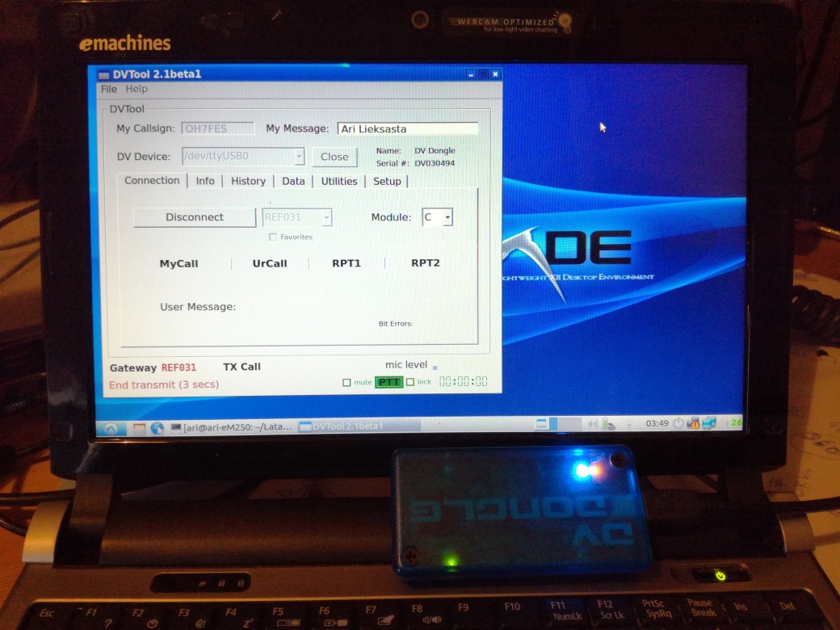Launch web browser globe icon in taskbar

[157, 427]
